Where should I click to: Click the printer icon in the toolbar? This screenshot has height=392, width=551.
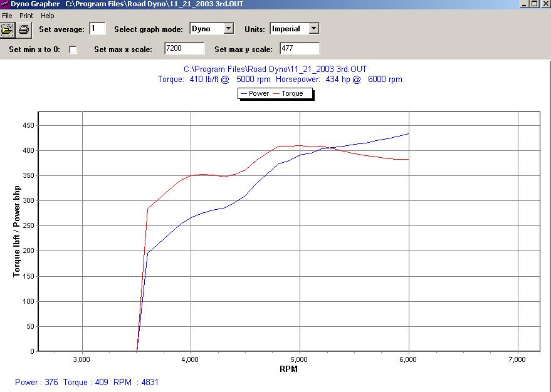(24, 29)
